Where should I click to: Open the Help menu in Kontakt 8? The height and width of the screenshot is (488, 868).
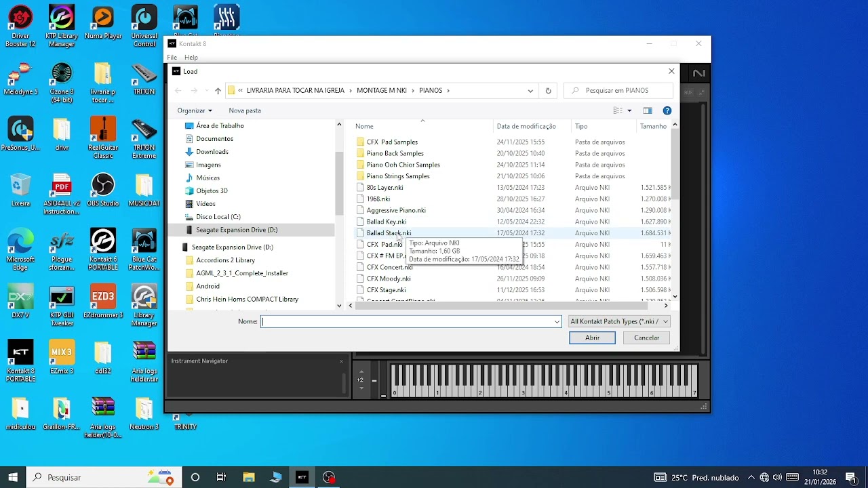pos(191,58)
